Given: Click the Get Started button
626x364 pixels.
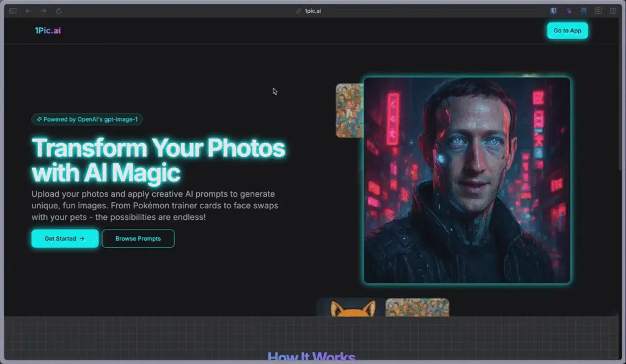Looking at the screenshot, I should click(x=65, y=238).
